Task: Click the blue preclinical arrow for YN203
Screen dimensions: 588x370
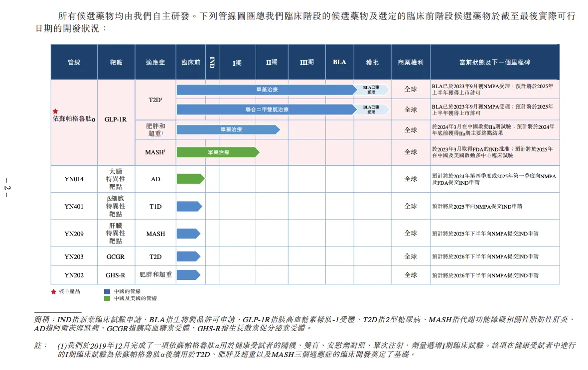Action: click(188, 256)
